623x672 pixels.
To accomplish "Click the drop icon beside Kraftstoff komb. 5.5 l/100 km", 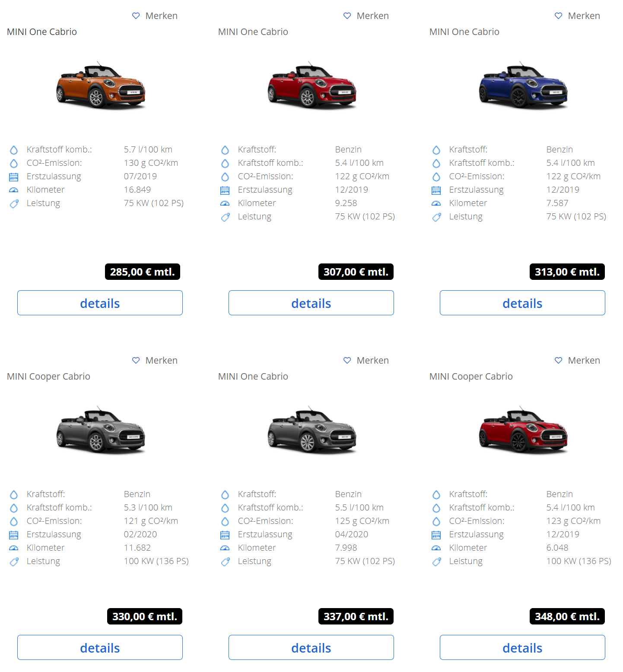I will (225, 508).
